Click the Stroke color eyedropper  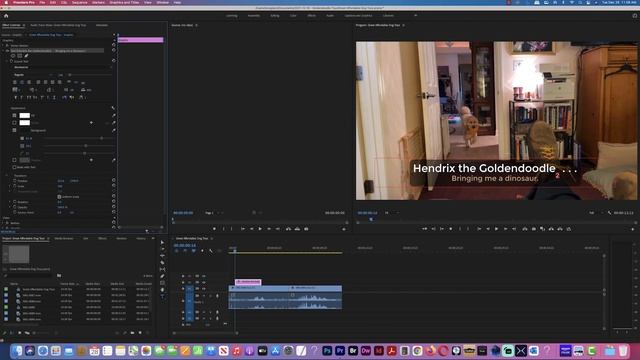[113, 122]
